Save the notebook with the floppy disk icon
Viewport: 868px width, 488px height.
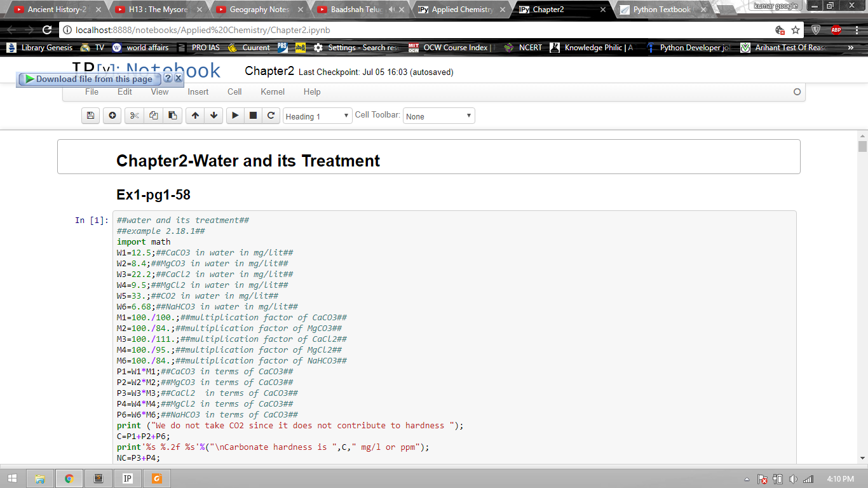coord(90,116)
